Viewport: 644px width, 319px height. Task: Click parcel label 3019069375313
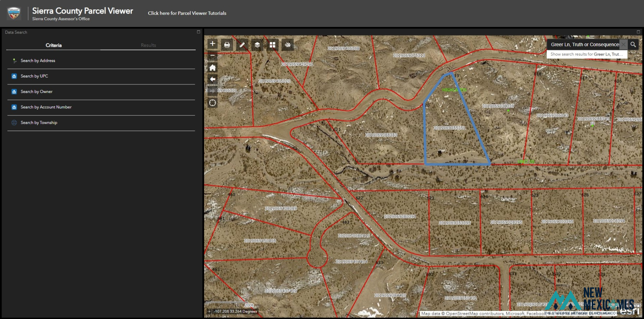pyautogui.click(x=409, y=55)
